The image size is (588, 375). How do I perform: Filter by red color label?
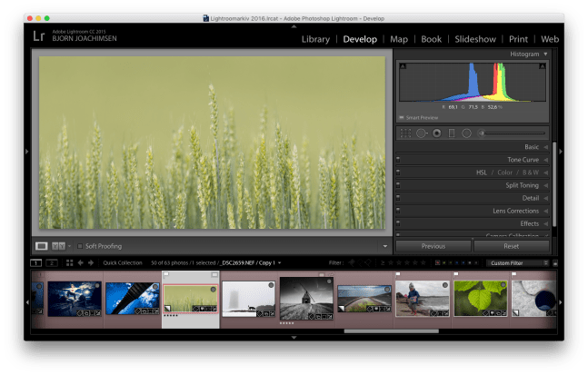coord(437,263)
